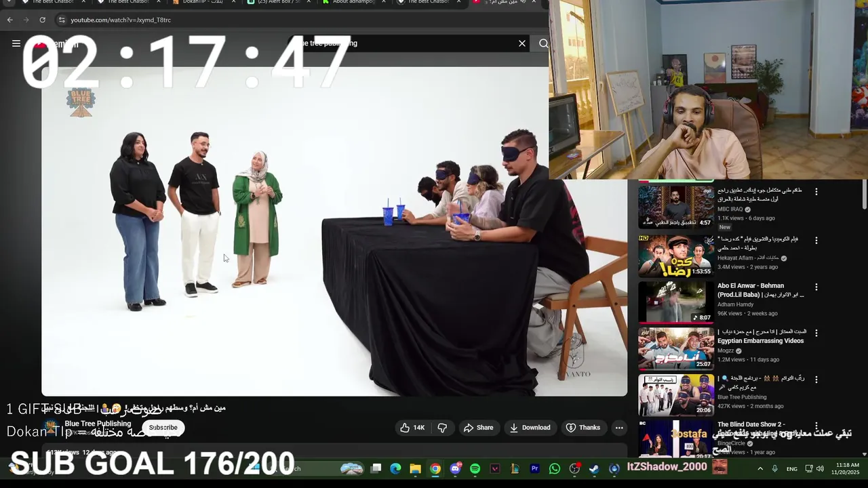Image resolution: width=868 pixels, height=488 pixels.
Task: Open the Hekayat Aflam 1:53:55 movie thumbnail
Action: (x=676, y=256)
